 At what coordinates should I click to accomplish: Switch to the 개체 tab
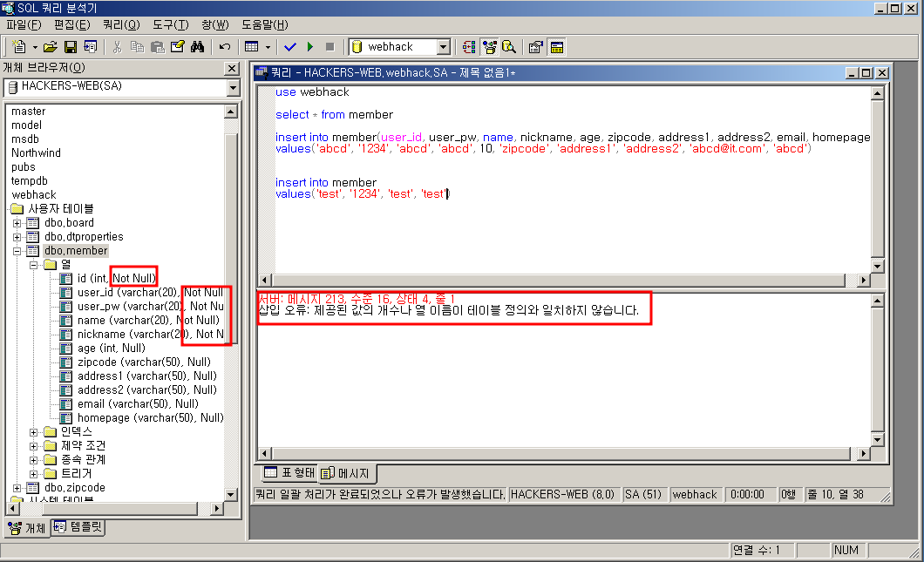pyautogui.click(x=28, y=528)
